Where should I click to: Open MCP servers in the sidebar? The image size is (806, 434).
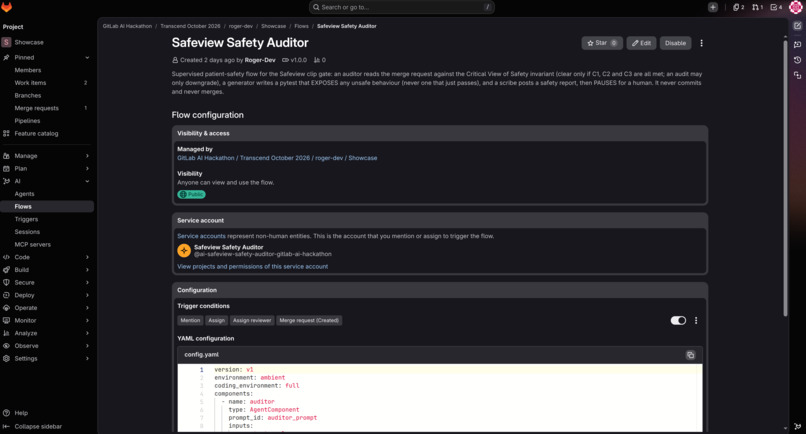pyautogui.click(x=47, y=244)
